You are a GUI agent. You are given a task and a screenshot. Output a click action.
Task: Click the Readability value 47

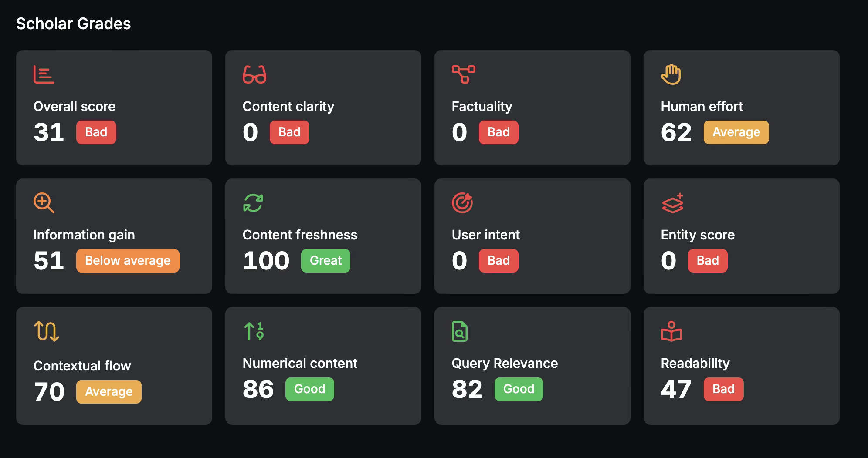(x=676, y=389)
